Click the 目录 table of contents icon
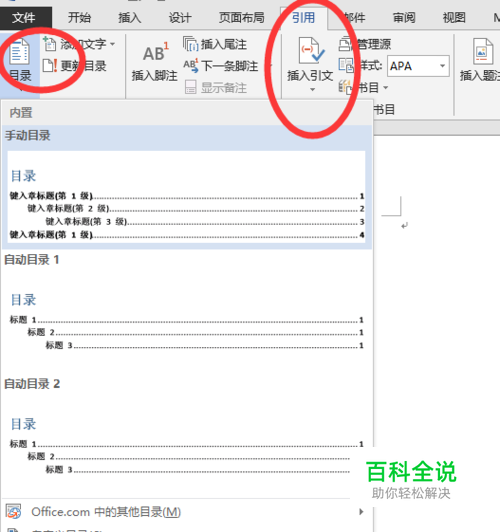 pyautogui.click(x=19, y=52)
